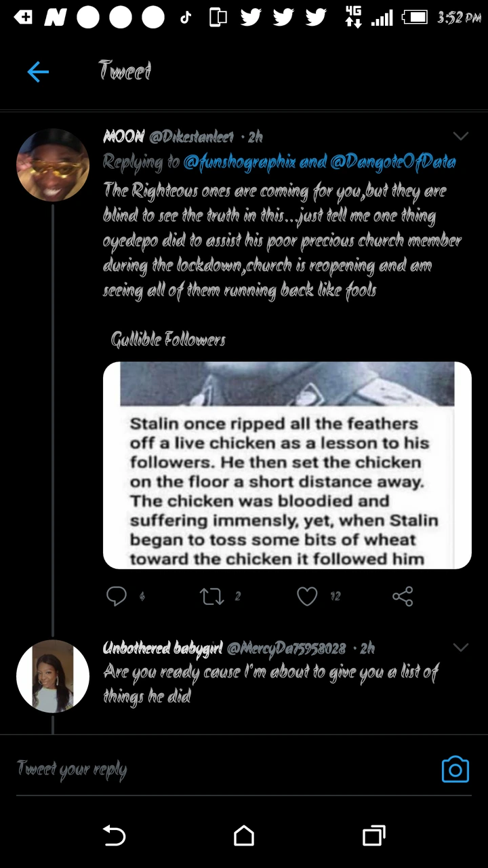Open the Stalin chicken image attachment

287,465
